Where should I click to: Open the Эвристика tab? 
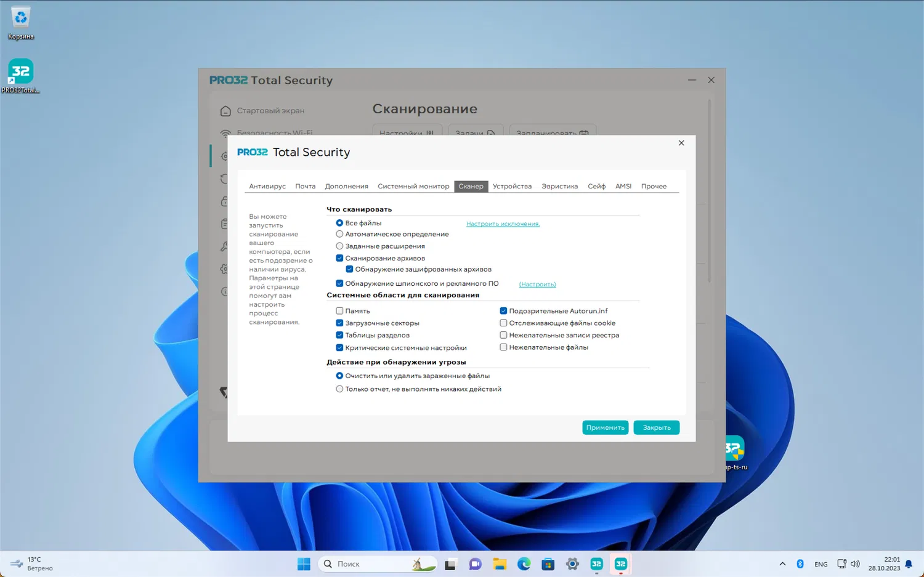click(560, 186)
